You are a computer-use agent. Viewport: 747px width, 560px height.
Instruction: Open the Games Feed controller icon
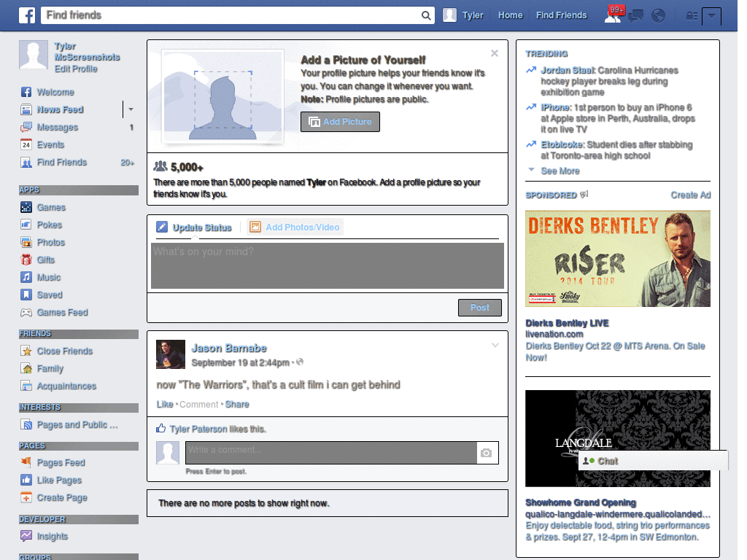26,312
